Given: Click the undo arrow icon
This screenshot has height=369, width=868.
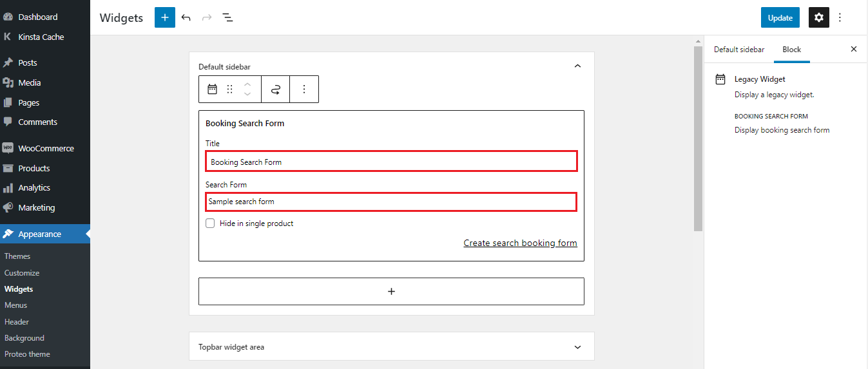Looking at the screenshot, I should pos(186,17).
